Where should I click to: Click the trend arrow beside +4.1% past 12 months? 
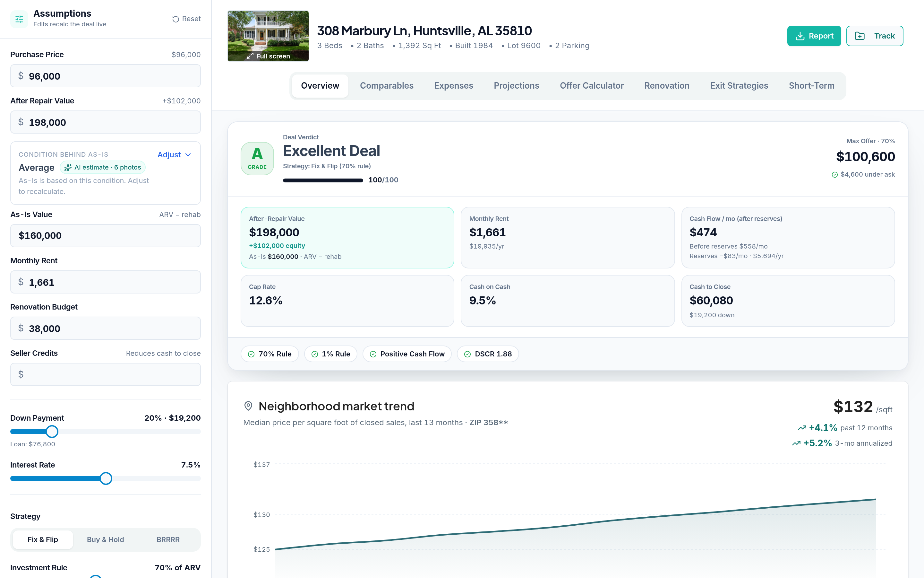point(802,428)
